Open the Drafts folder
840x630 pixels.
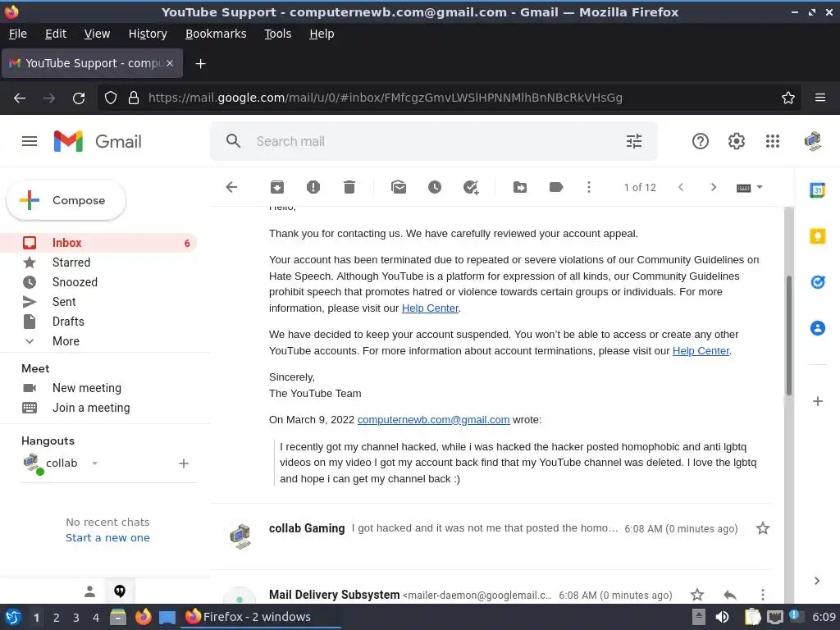tap(98, 322)
